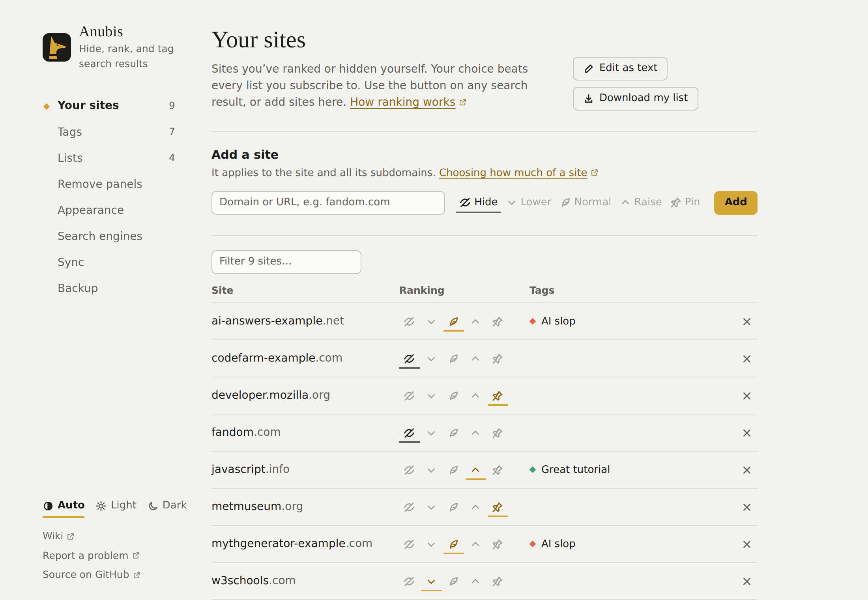868x600 pixels.
Task: Lower fandom.com using the down chevron
Action: click(431, 433)
